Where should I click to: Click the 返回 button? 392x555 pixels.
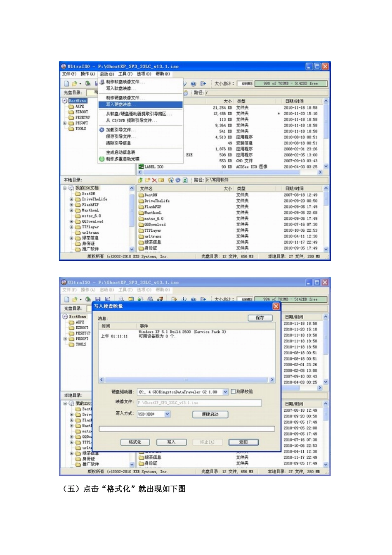[243, 442]
